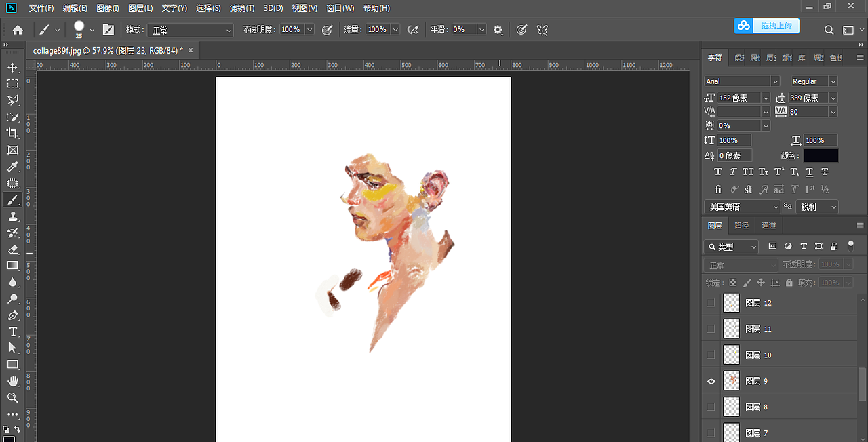
Task: Click the search magnifier icon at top right
Action: [x=829, y=30]
